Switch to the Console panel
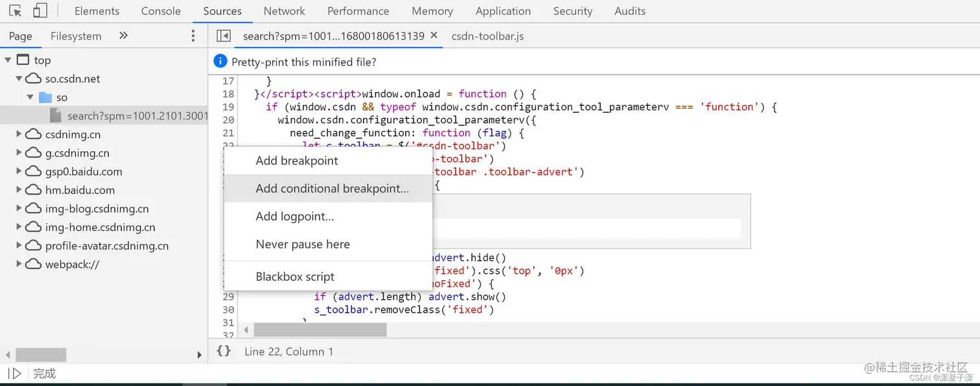Screen dimensions: 980x386 tap(161, 11)
